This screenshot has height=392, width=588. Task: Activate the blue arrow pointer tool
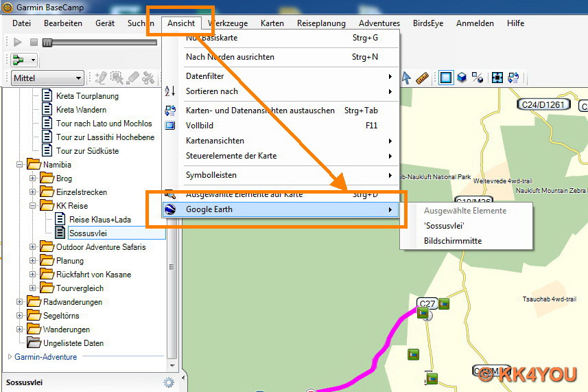406,78
